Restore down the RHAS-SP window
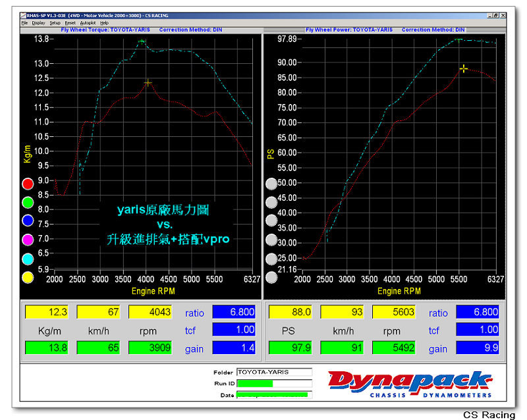The height and width of the screenshot is (420, 527). coord(496,15)
